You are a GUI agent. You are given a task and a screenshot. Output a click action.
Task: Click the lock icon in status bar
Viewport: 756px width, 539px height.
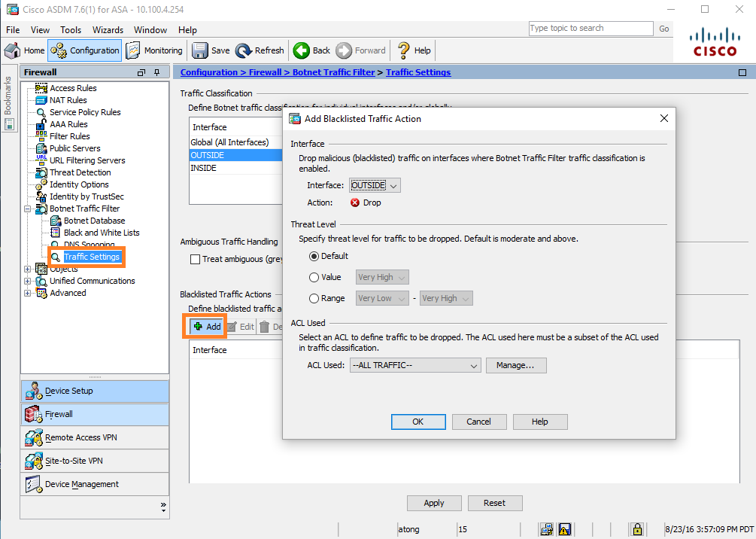(x=637, y=529)
